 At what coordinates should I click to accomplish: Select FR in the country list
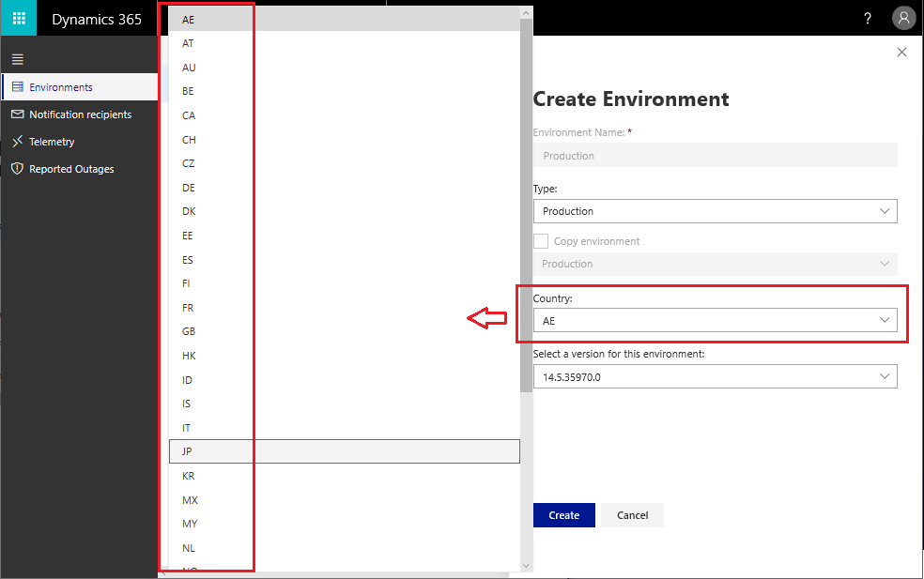[344, 308]
